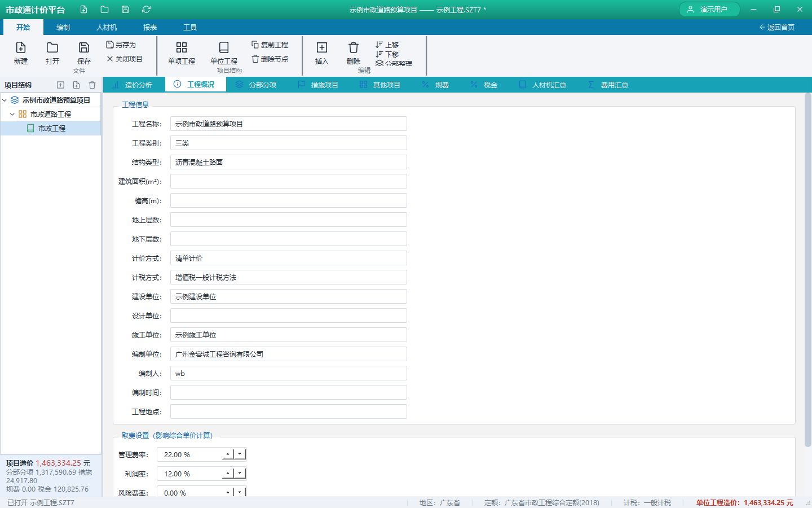Viewport: 812px width, 508px height.
Task: Collapse 示例市政道路预算项目 tree node
Action: point(5,100)
